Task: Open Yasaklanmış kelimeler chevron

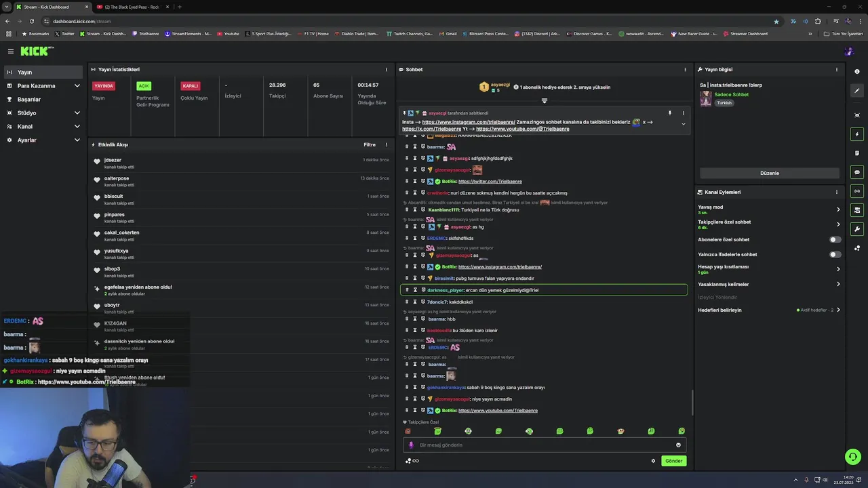Action: (x=838, y=284)
